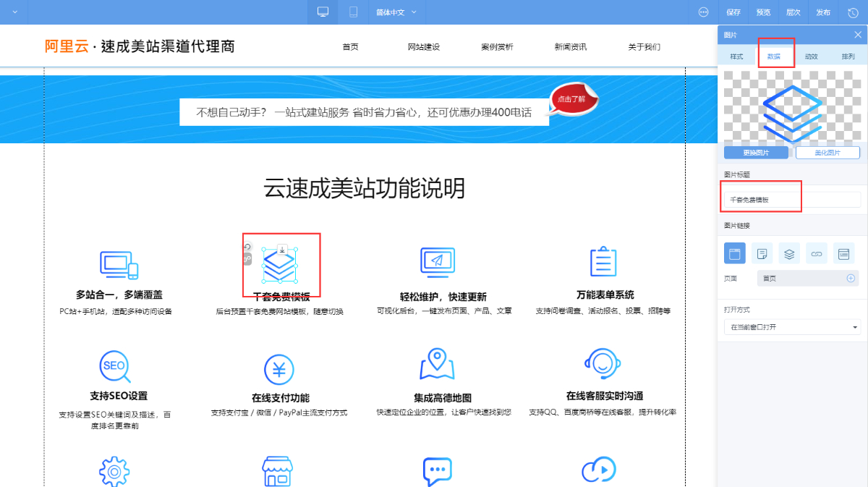The height and width of the screenshot is (487, 868).
Task: Click the 阿里云 site logo text
Action: coord(67,46)
